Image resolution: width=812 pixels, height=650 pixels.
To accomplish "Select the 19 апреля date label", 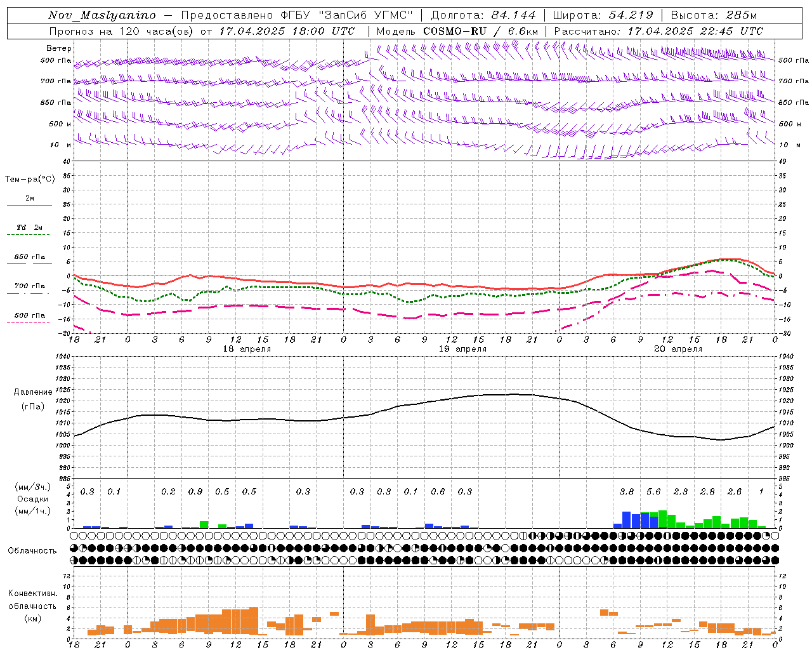I will coord(462,349).
